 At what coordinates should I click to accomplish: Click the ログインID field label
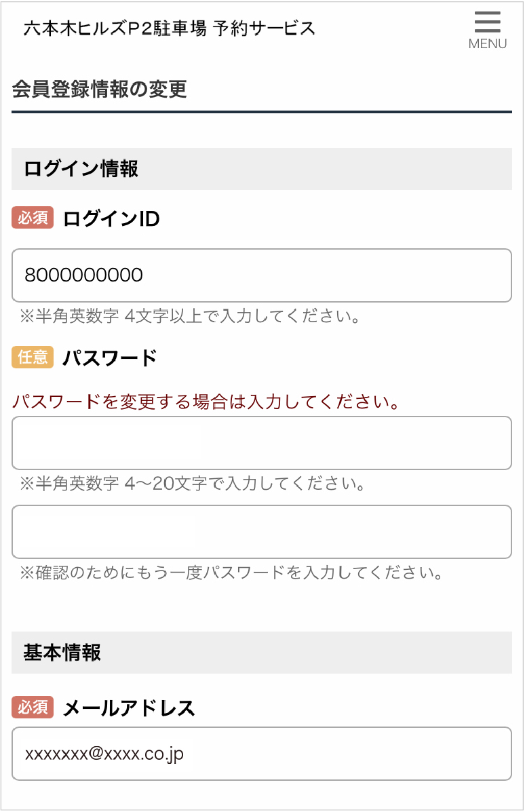tap(111, 219)
